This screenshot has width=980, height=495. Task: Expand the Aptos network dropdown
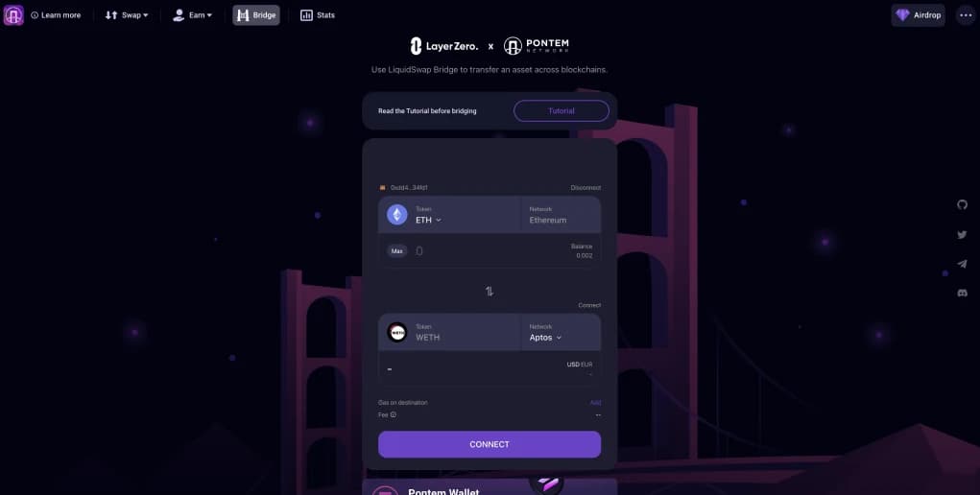point(545,338)
